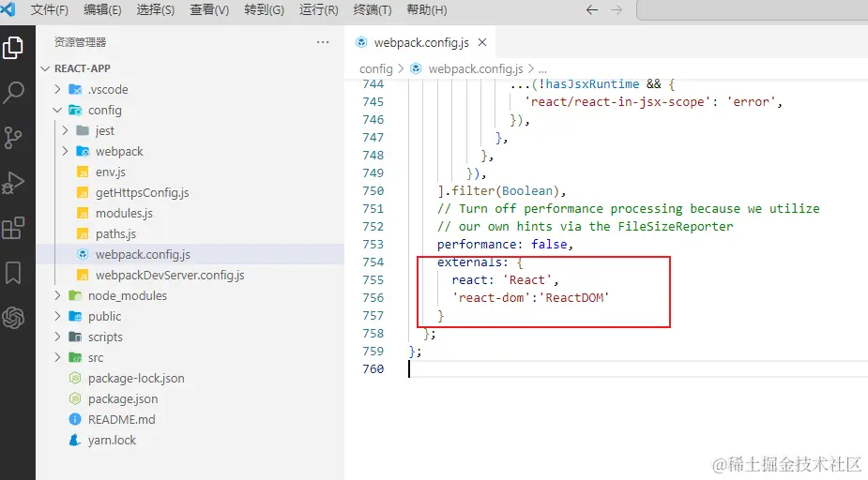868x480 pixels.
Task: Expand the webpack folder chevron
Action: pyautogui.click(x=66, y=151)
